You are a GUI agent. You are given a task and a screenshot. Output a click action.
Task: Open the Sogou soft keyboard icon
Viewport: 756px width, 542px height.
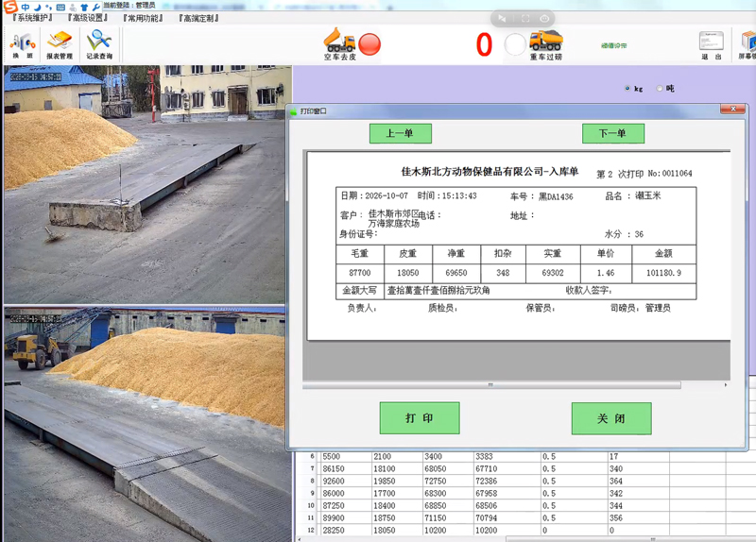[x=60, y=7]
